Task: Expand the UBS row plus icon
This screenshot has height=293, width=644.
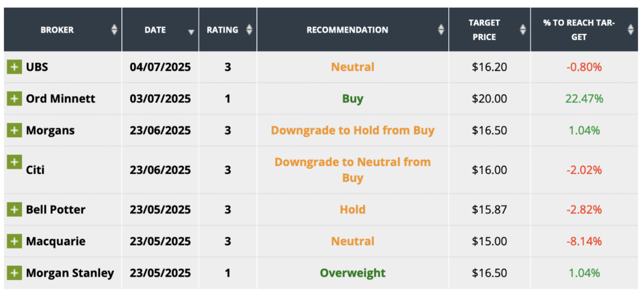Action: (x=14, y=67)
